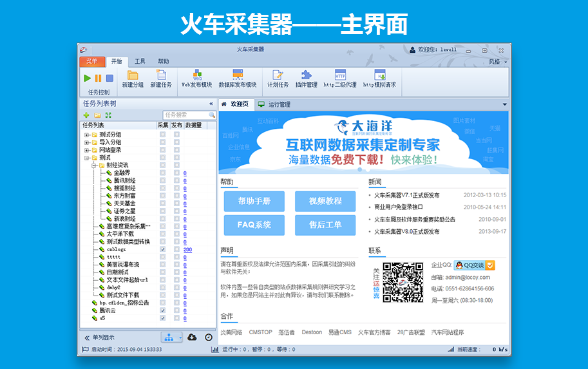Viewport: 588px width, 369px height.
Task: Click the cloud download icon below task list
Action: tap(192, 337)
